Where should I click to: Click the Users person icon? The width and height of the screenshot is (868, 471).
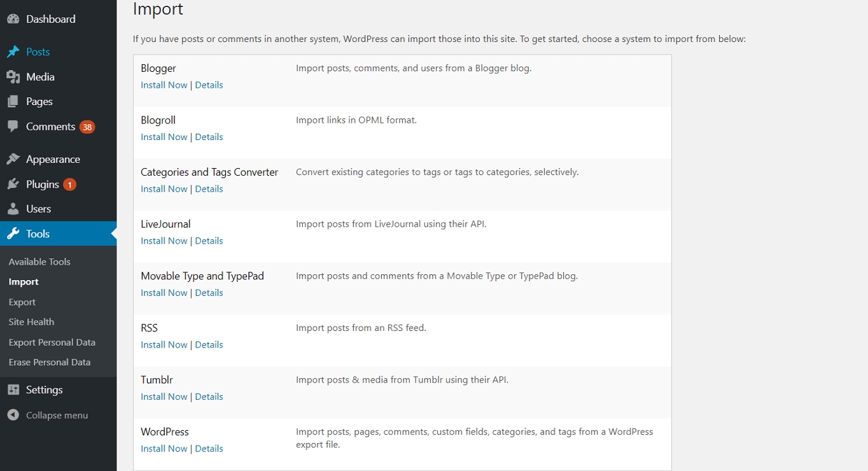point(13,209)
